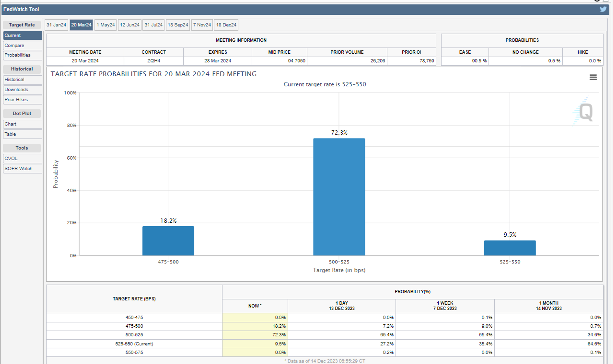Open the Compare sidebar item
This screenshot has width=613, height=364.
pyautogui.click(x=23, y=45)
